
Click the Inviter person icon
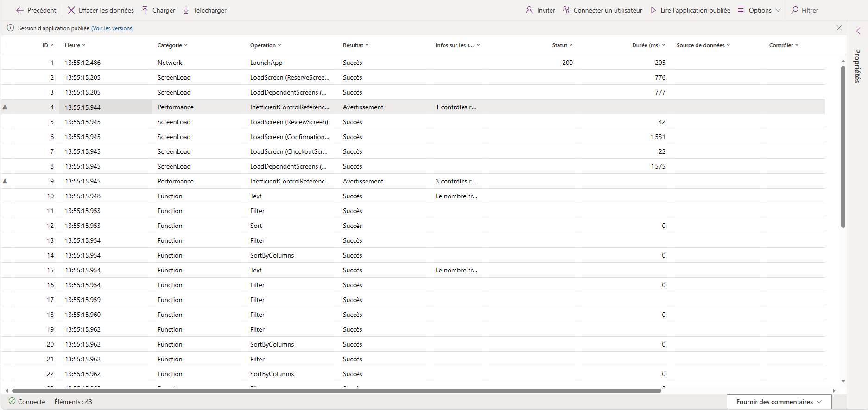click(530, 10)
